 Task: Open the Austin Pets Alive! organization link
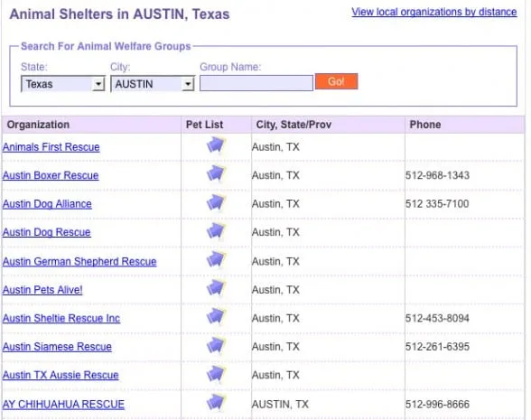coord(42,290)
